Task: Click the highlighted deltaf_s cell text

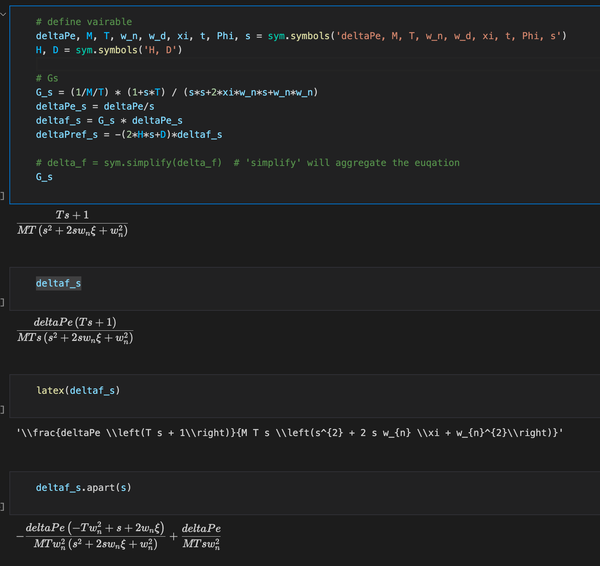Action: point(59,283)
